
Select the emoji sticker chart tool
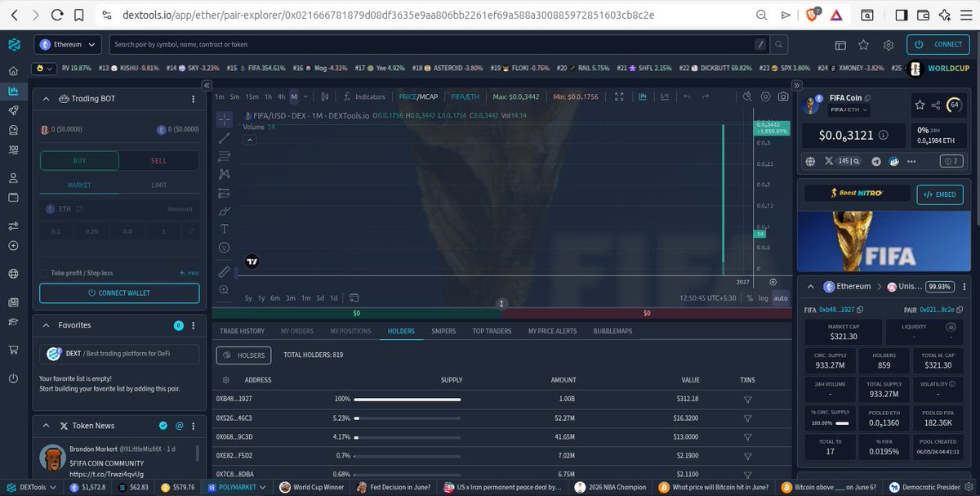click(225, 247)
